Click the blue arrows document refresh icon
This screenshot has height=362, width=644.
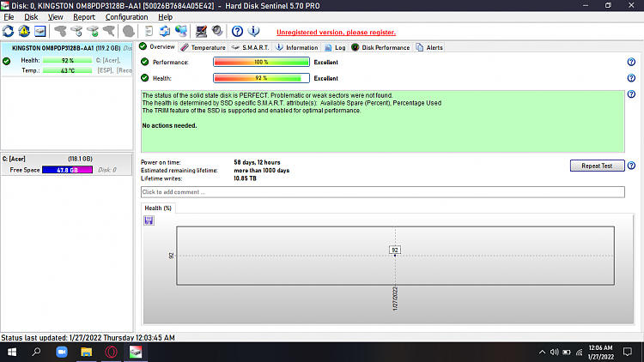[165, 31]
